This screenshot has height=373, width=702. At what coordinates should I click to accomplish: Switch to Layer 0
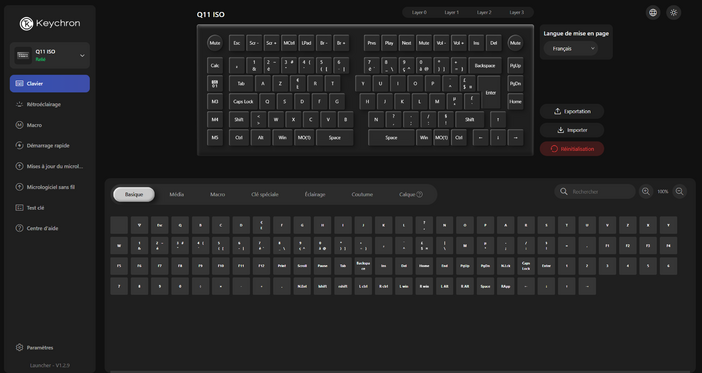coord(419,13)
